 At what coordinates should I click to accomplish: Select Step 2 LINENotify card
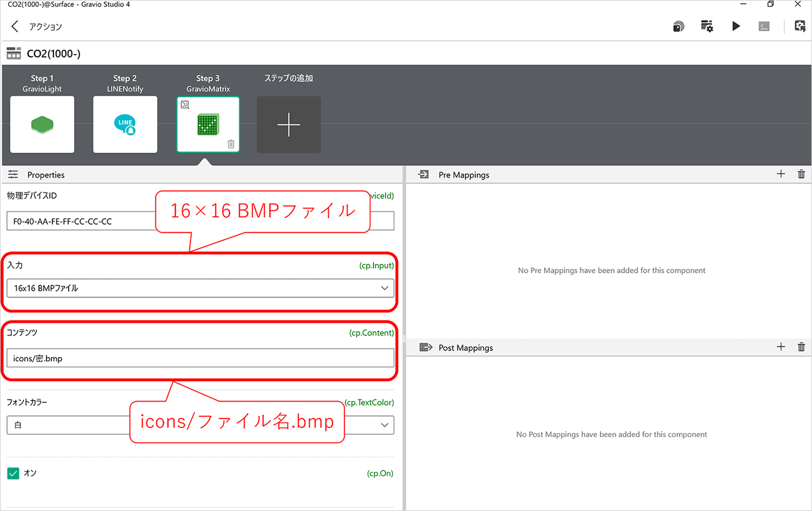(125, 125)
